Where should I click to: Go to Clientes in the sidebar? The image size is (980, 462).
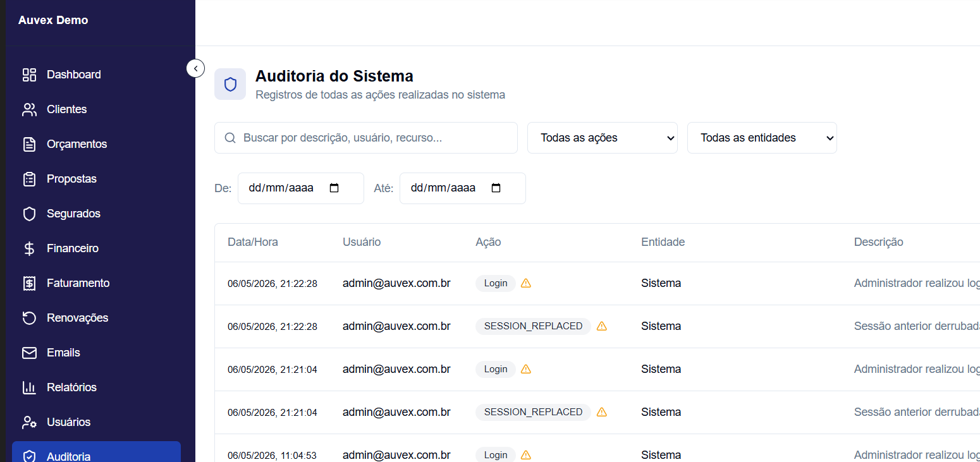pos(96,109)
